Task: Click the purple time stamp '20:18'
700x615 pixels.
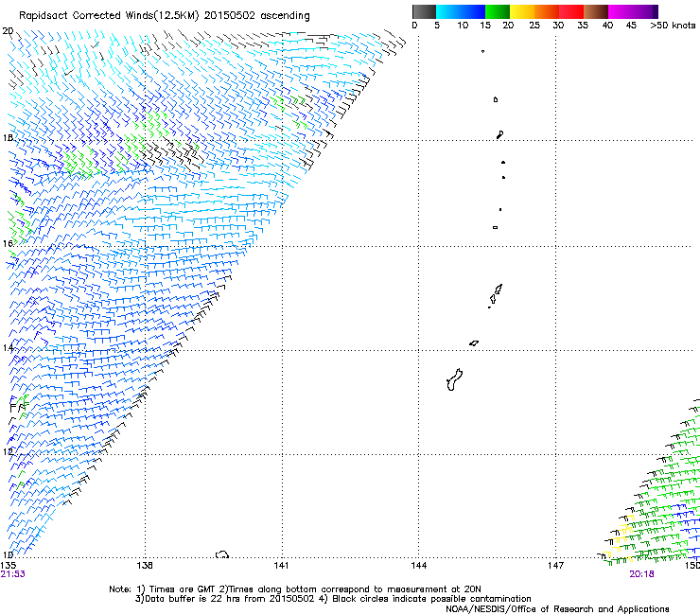Action: pyautogui.click(x=641, y=574)
